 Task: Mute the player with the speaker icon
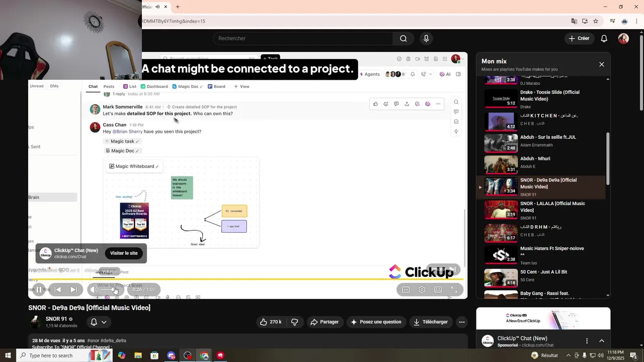[x=94, y=290]
